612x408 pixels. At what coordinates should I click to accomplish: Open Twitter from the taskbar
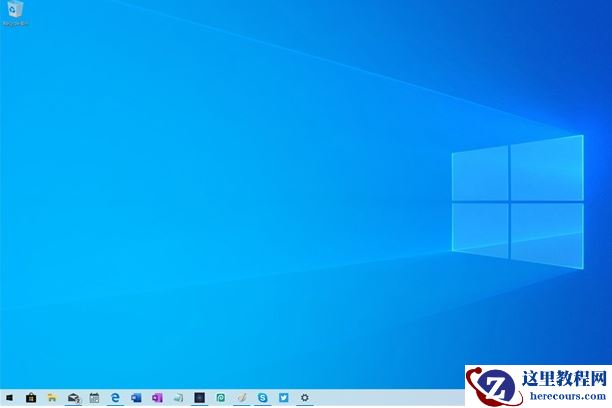284,398
